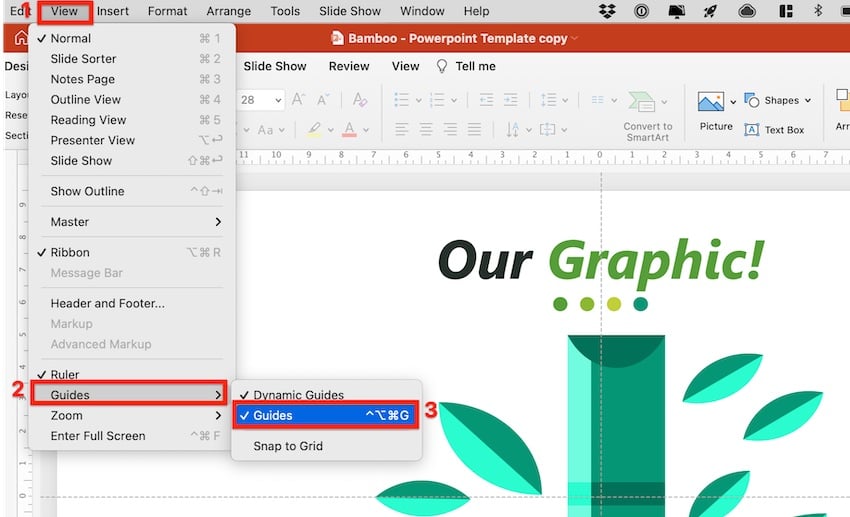The image size is (850, 517).
Task: Open the font color red underline swatch
Action: 349,130
